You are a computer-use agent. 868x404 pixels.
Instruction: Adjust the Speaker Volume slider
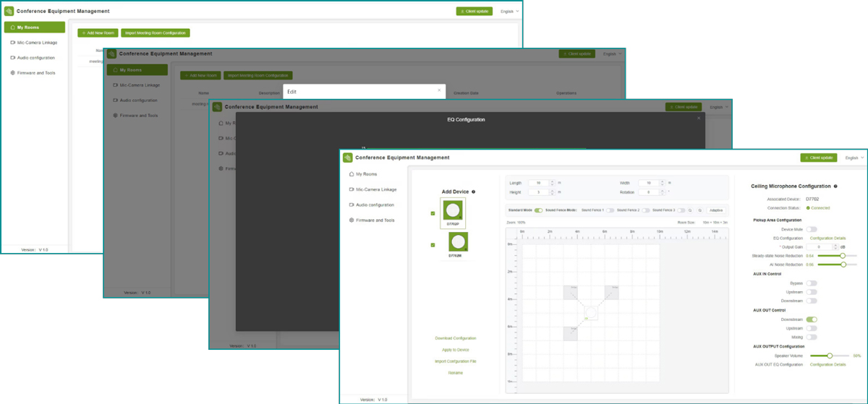[x=830, y=356]
